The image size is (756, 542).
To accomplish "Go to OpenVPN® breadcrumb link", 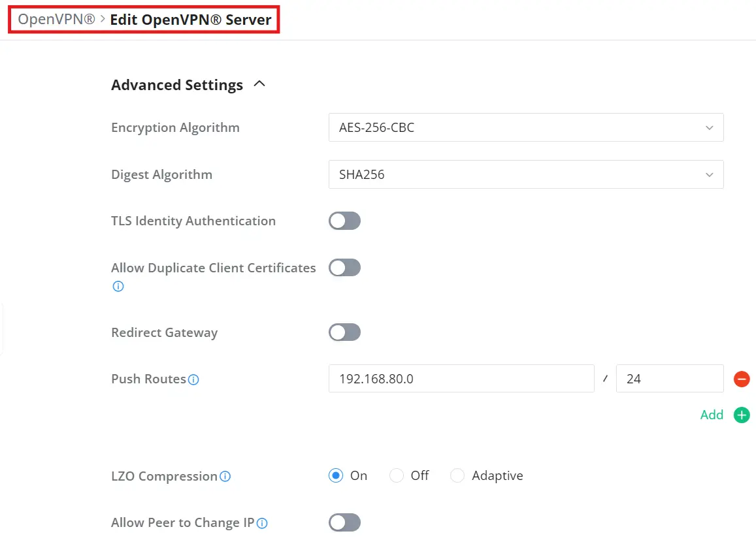I will pyautogui.click(x=56, y=20).
